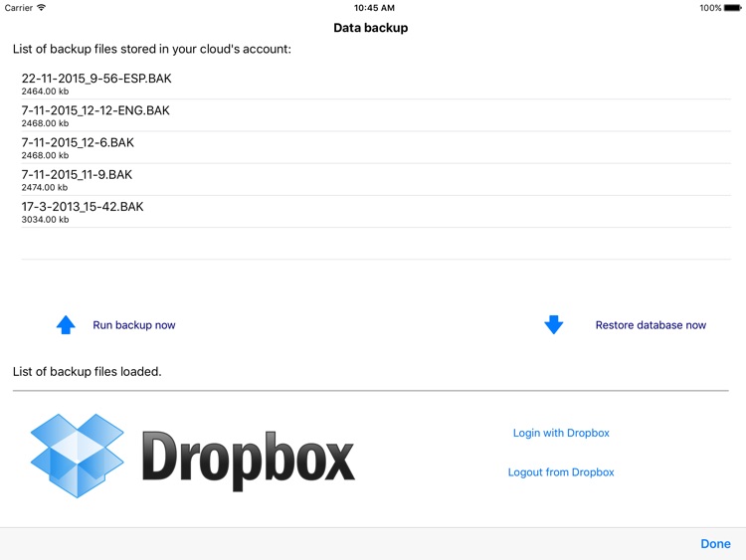Screen dimensions: 746x560
Task: Click the 'List of backup files loaded.' status
Action: coord(88,372)
